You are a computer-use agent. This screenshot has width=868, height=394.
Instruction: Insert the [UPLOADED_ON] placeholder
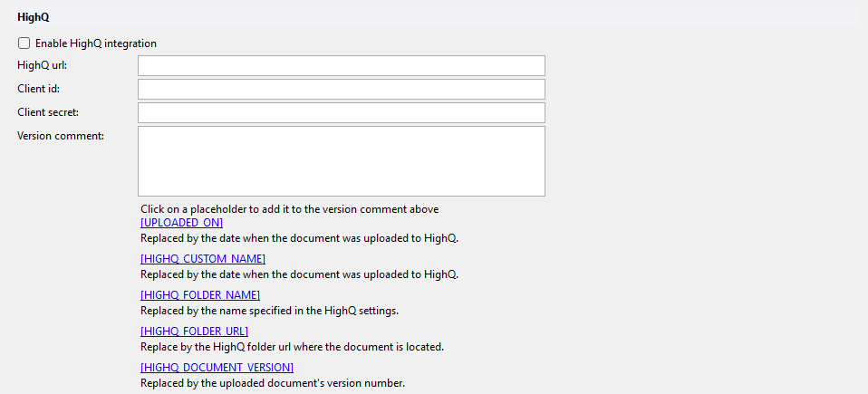(x=181, y=223)
